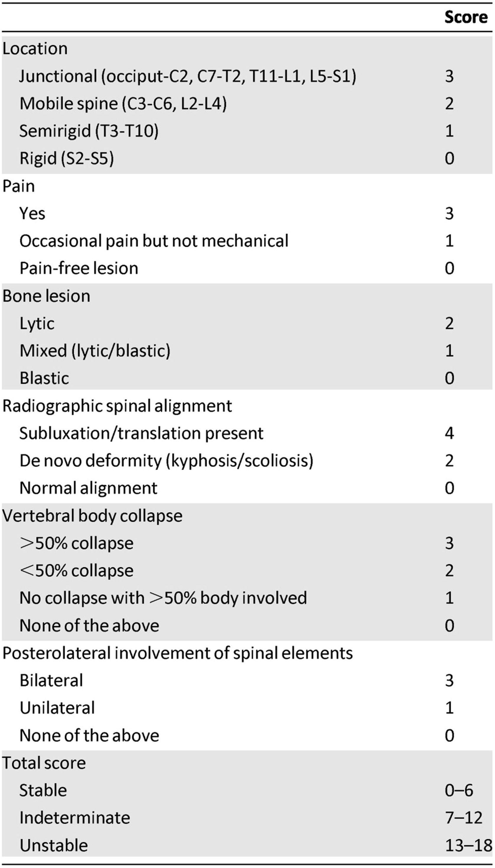Select the Vertebral body collapse heading

coord(92,516)
